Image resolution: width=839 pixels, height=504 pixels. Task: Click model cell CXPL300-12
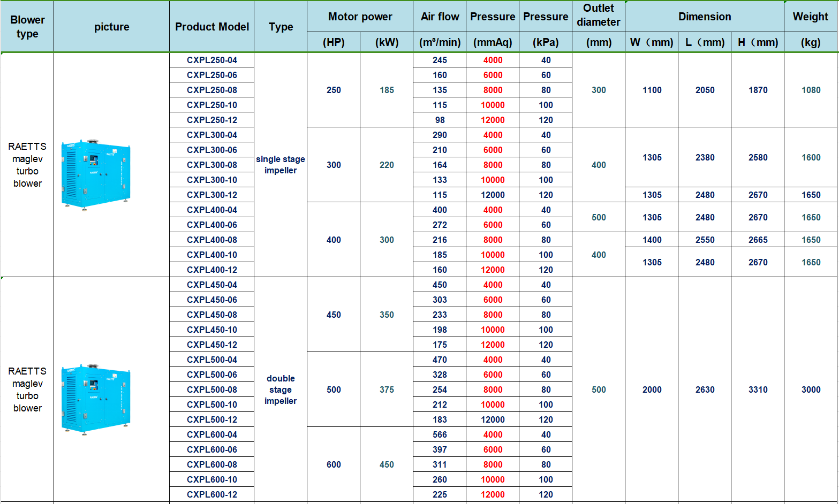212,195
